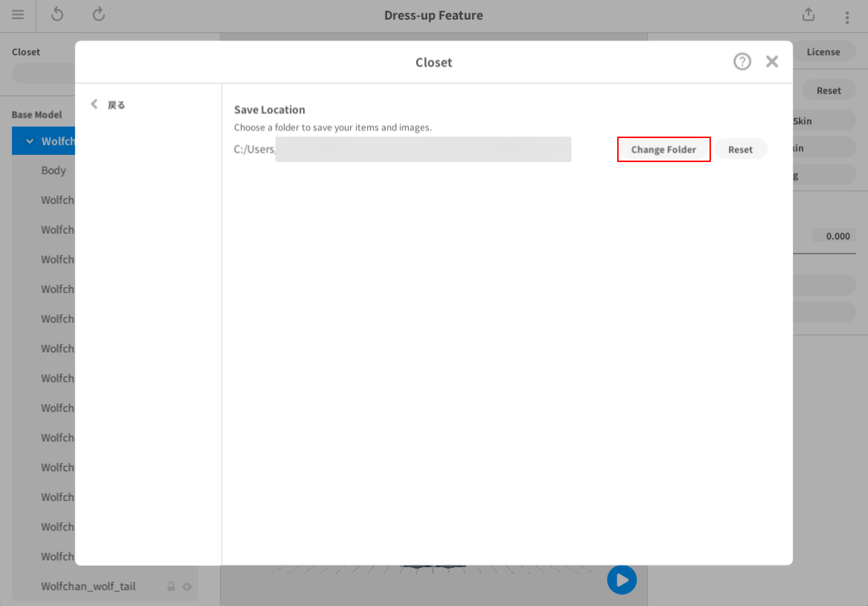Click the Change Folder button

point(663,149)
